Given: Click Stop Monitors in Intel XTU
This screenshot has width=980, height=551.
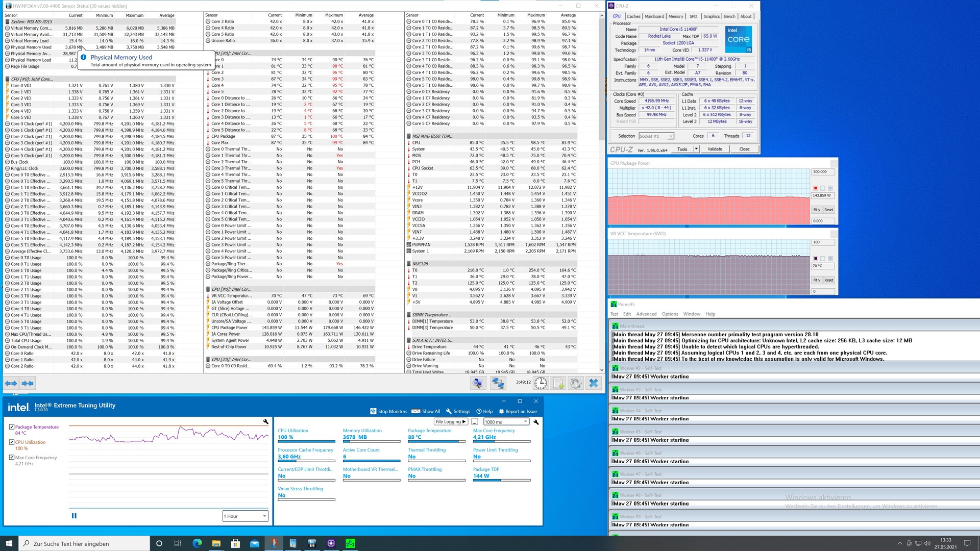Looking at the screenshot, I should tap(389, 412).
